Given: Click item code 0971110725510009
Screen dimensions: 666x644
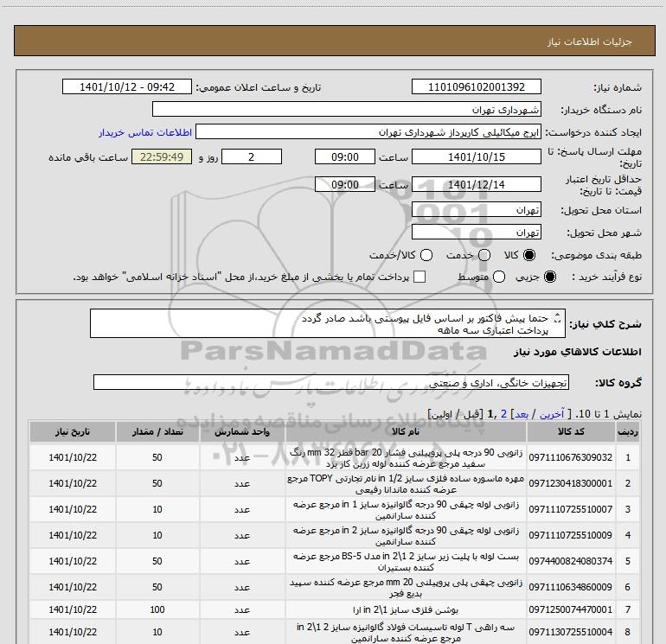Looking at the screenshot, I should (571, 535).
